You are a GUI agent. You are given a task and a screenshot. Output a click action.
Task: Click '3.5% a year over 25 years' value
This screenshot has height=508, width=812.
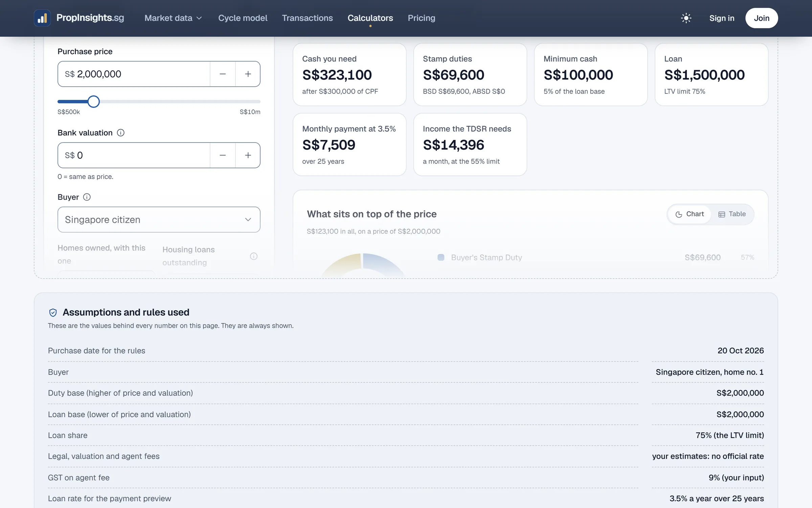(x=717, y=499)
